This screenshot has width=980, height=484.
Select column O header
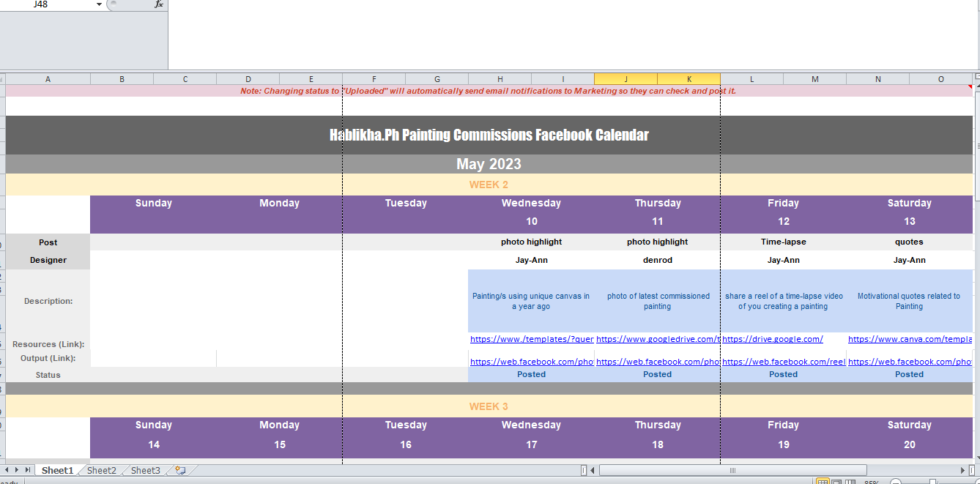(940, 79)
